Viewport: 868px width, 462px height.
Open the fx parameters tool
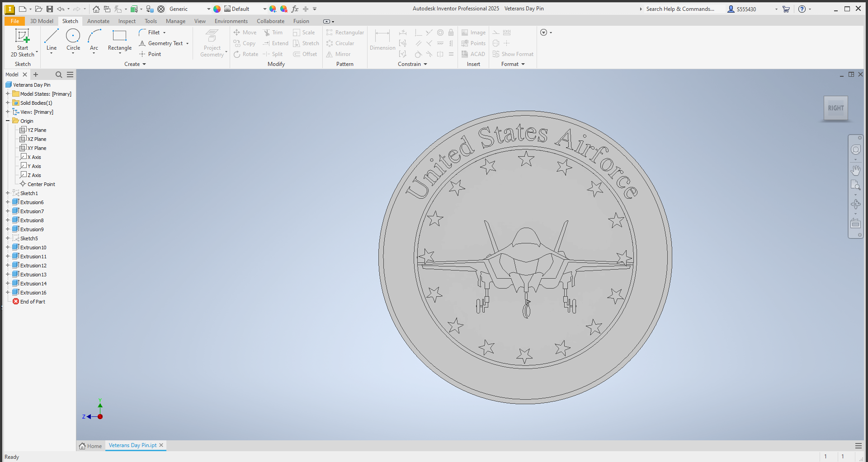click(x=295, y=9)
